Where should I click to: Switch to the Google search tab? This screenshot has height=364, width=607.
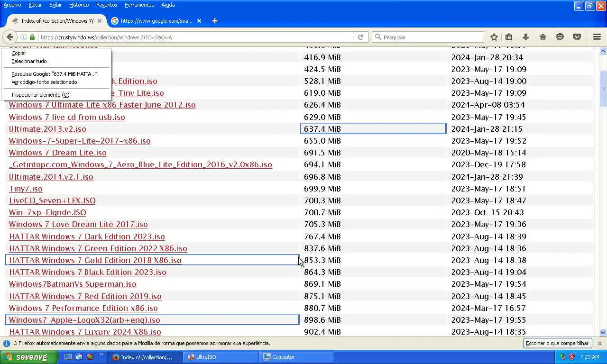pyautogui.click(x=156, y=21)
